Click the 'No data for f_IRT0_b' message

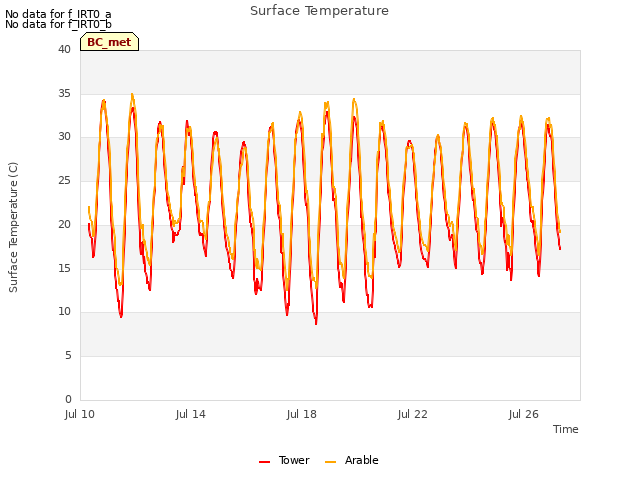tap(58, 24)
